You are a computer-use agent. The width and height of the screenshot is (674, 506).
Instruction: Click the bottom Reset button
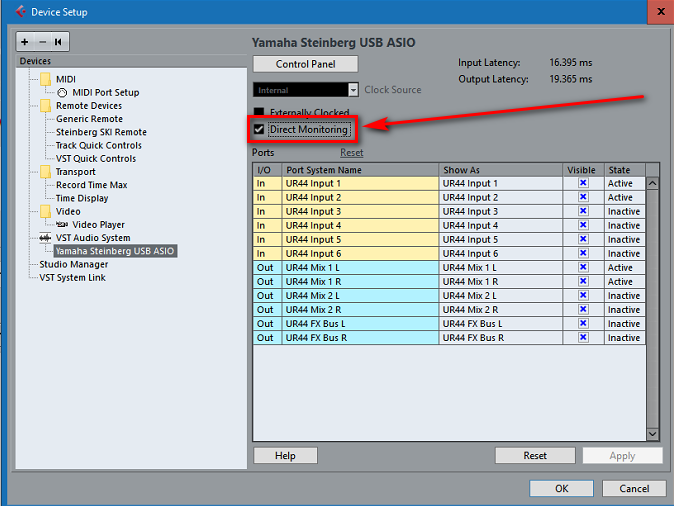click(x=535, y=456)
